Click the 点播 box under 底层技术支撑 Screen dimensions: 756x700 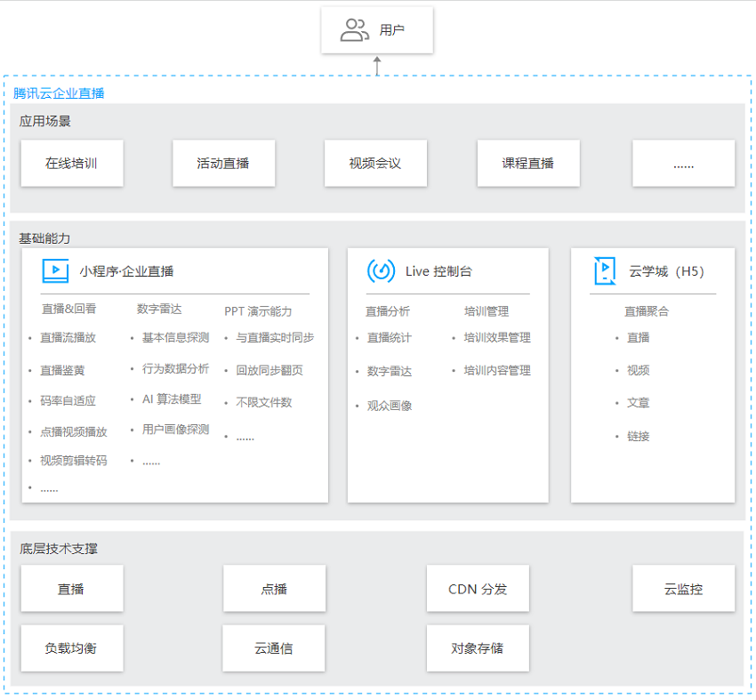pyautogui.click(x=274, y=589)
